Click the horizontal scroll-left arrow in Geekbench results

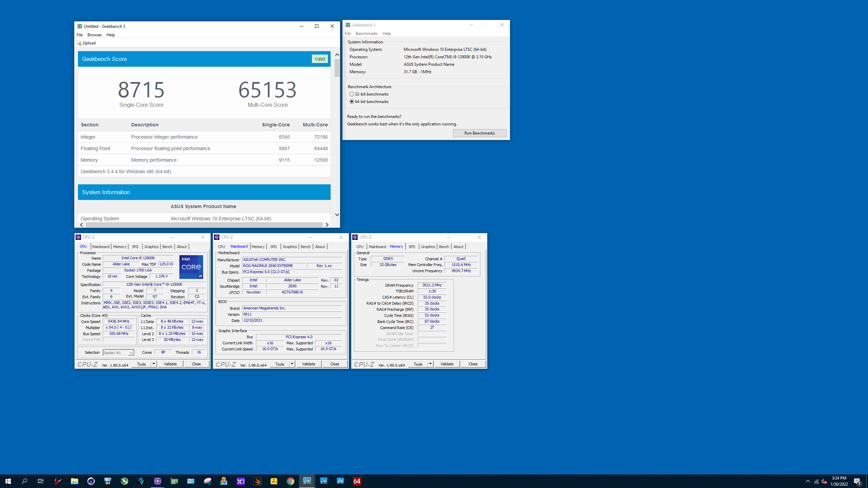pyautogui.click(x=81, y=225)
